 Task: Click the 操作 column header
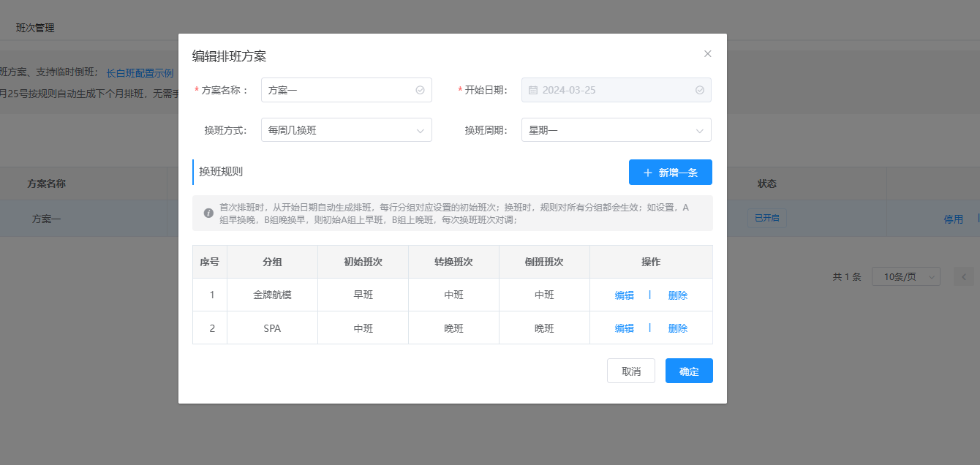click(651, 262)
